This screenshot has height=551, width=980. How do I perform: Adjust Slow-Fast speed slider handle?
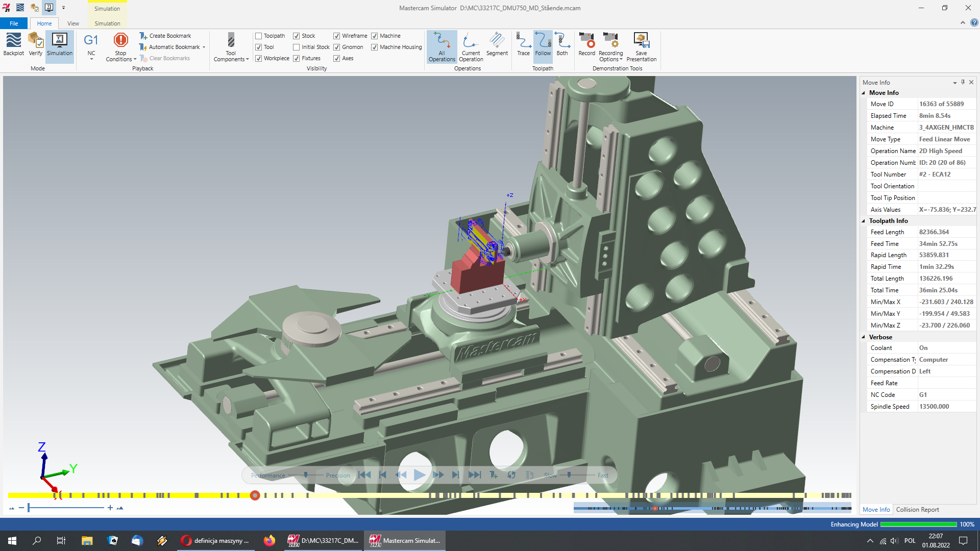pyautogui.click(x=569, y=475)
